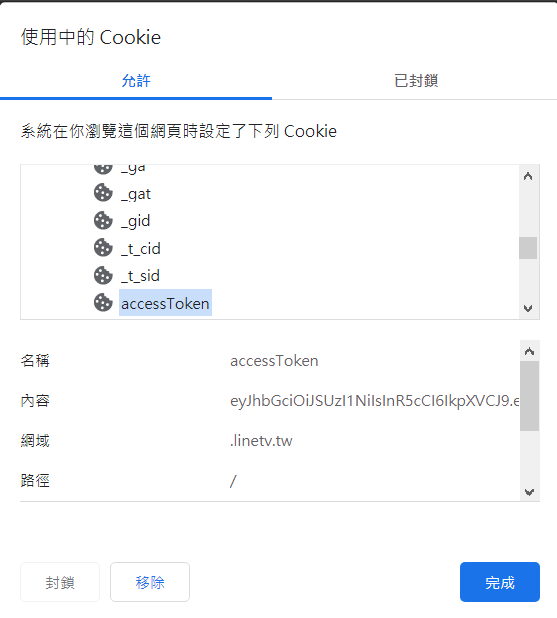Select the _gat cookie entry
This screenshot has width=557, height=618.
pos(136,194)
